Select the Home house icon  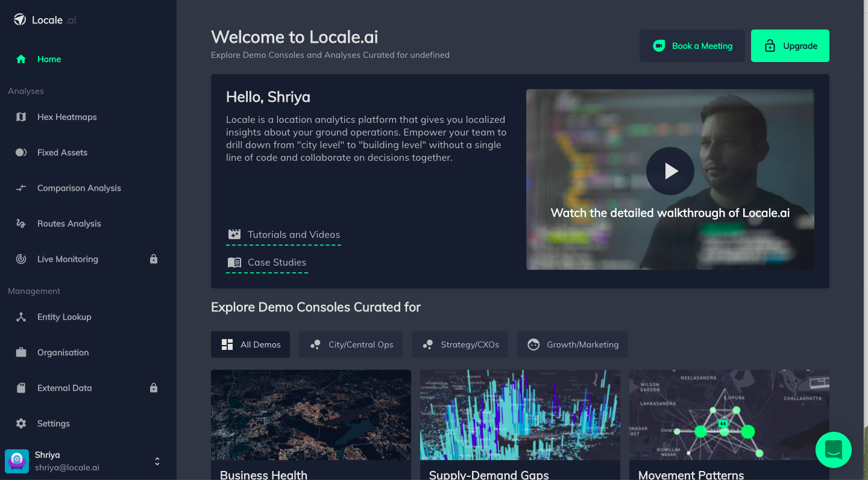coord(21,59)
